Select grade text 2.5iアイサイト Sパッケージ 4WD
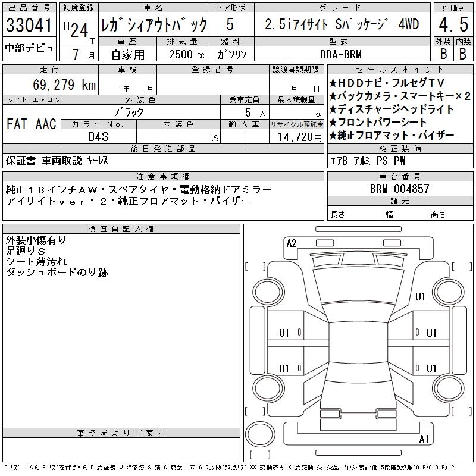This screenshot has width=476, height=476. pos(342,24)
